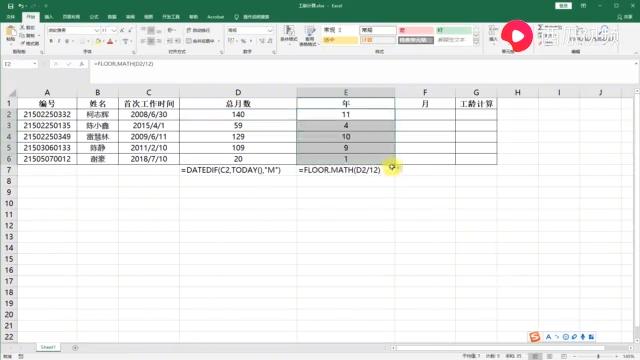Toggle Wrap Text for selected cells
Screen dimensions: 640x360
point(198,30)
